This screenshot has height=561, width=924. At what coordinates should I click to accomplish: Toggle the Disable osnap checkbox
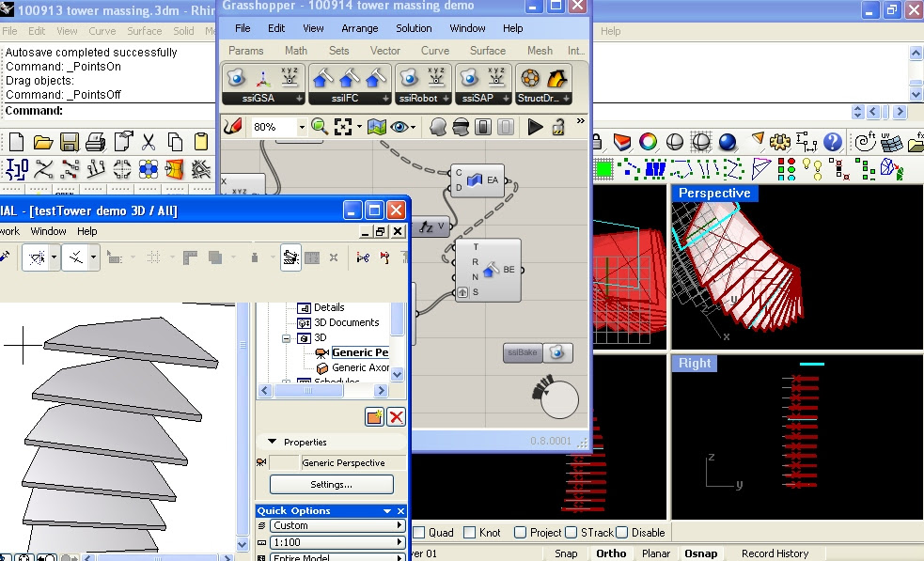click(x=621, y=532)
